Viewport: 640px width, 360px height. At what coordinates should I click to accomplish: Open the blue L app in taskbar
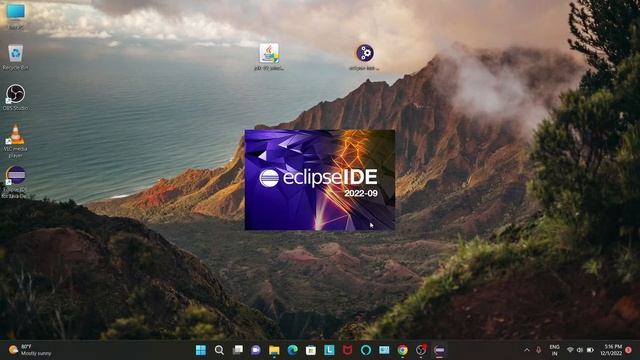point(329,350)
